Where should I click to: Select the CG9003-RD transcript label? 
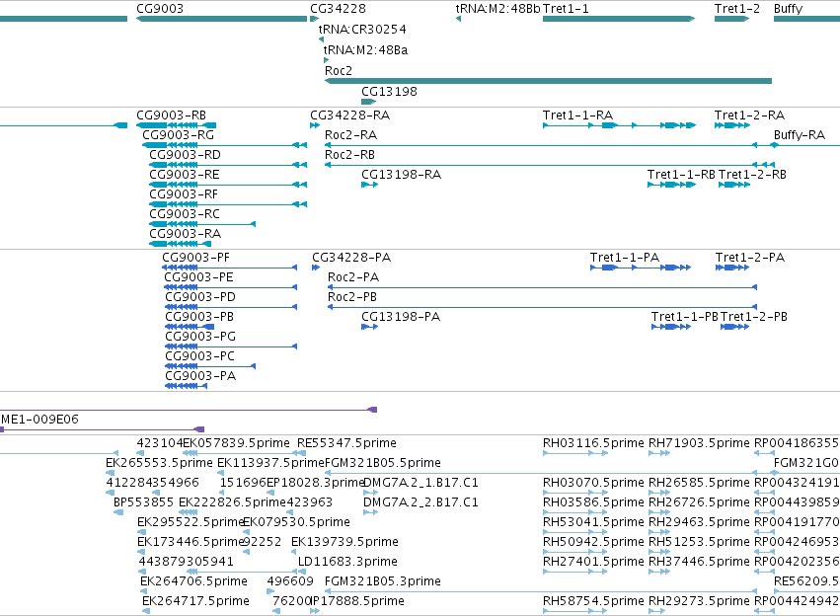[x=185, y=155]
